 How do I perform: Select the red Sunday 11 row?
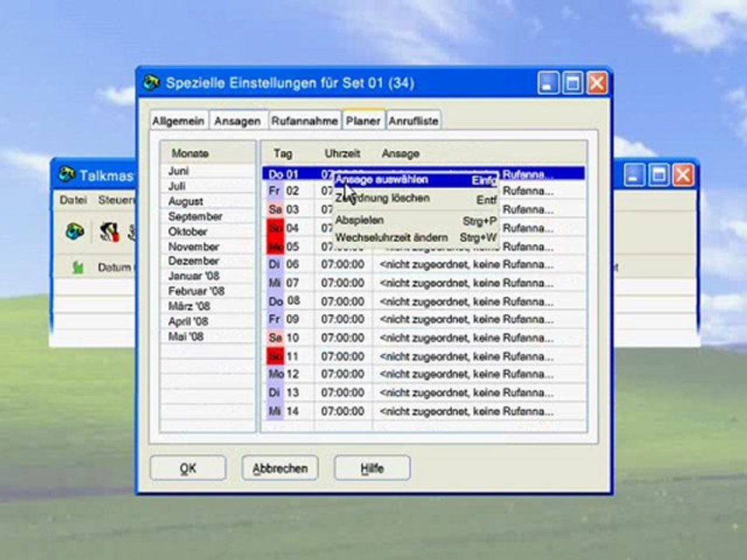point(423,356)
